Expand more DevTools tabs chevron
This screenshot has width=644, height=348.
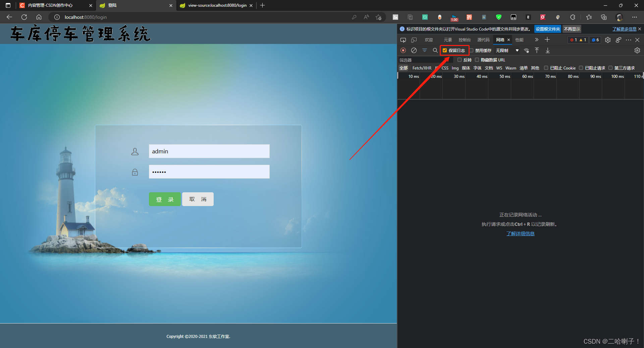tap(537, 40)
